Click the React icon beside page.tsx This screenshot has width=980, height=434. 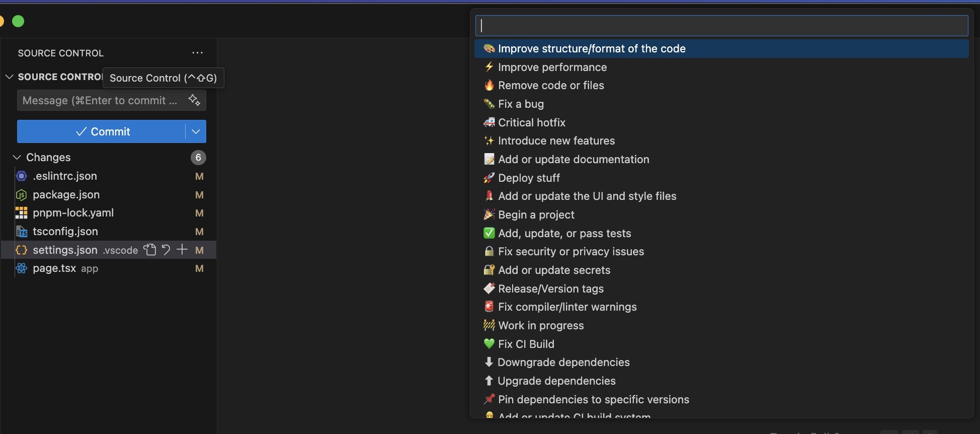click(x=21, y=268)
